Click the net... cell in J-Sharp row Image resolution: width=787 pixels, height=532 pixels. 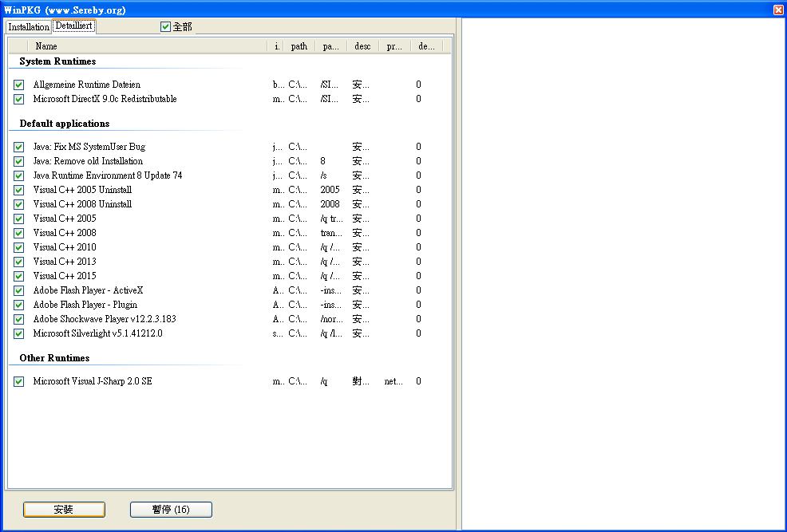click(393, 381)
